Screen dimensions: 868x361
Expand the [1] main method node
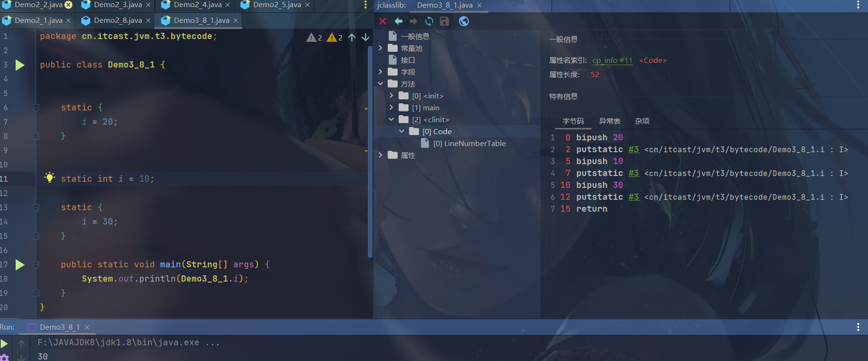coord(391,107)
